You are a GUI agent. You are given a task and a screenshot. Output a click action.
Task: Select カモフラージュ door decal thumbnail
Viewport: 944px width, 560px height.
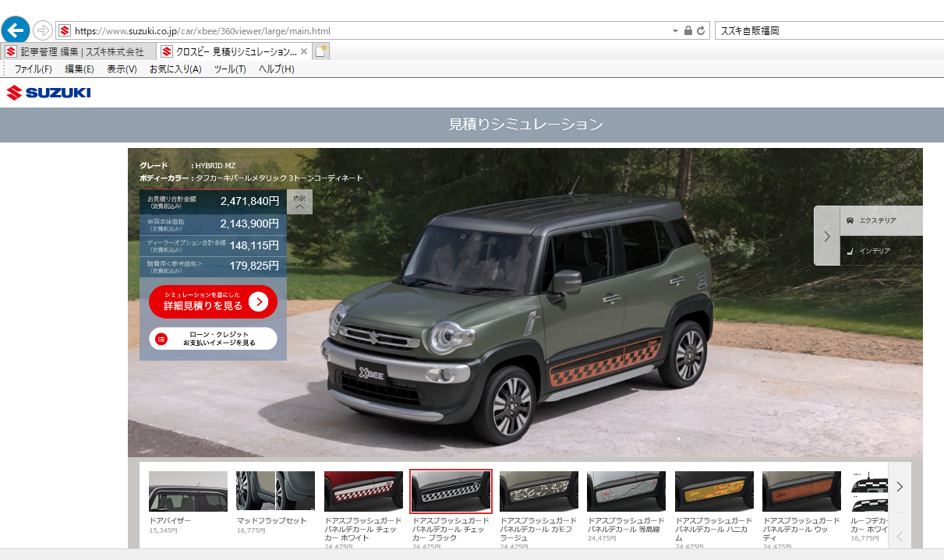click(539, 491)
